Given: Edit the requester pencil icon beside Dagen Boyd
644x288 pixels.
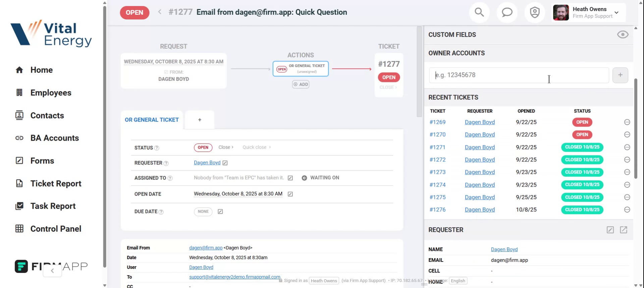Looking at the screenshot, I should click(225, 163).
